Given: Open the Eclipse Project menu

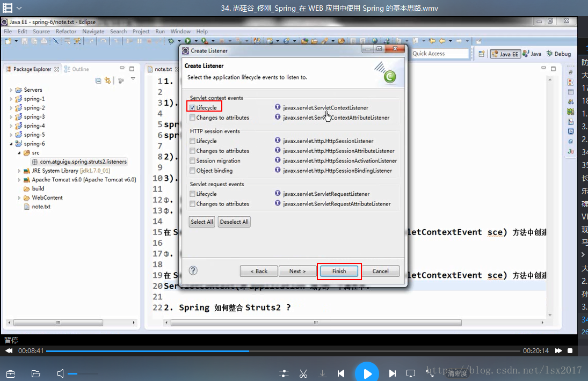Looking at the screenshot, I should click(x=141, y=32).
